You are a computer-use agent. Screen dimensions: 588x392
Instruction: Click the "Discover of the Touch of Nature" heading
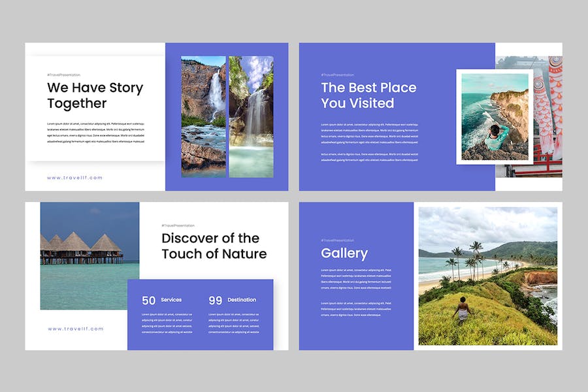[x=214, y=246]
